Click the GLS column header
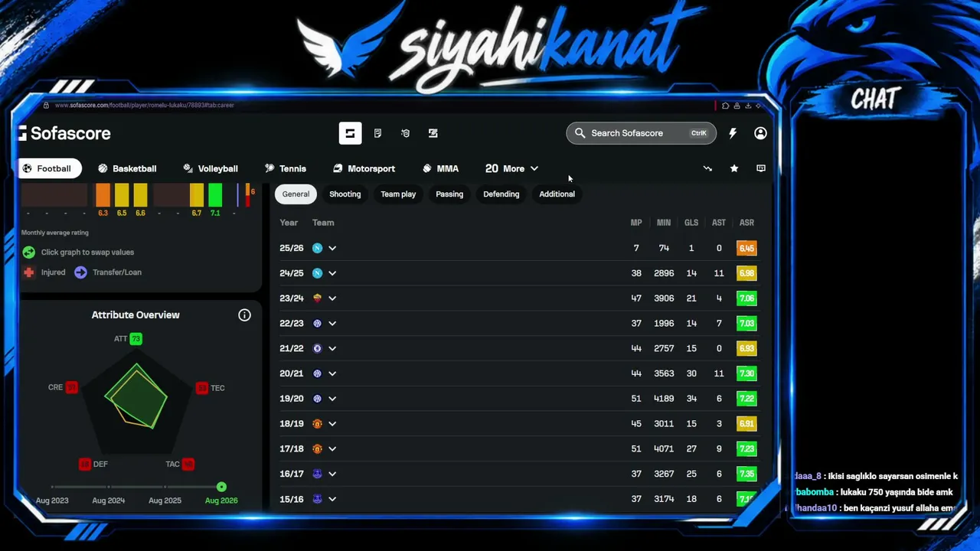The image size is (980, 551). click(x=691, y=223)
